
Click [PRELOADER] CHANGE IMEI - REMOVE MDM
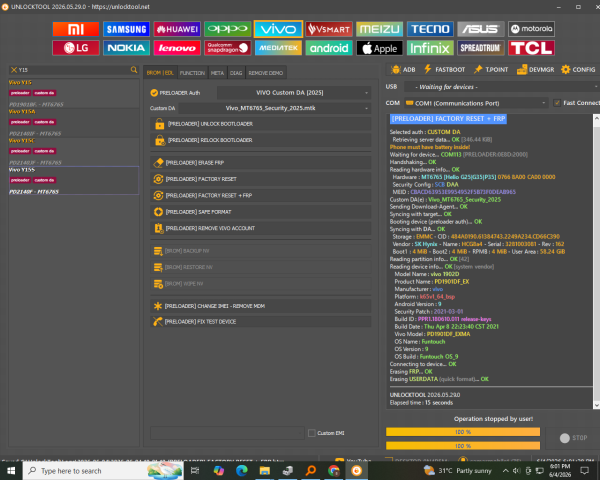click(x=261, y=306)
